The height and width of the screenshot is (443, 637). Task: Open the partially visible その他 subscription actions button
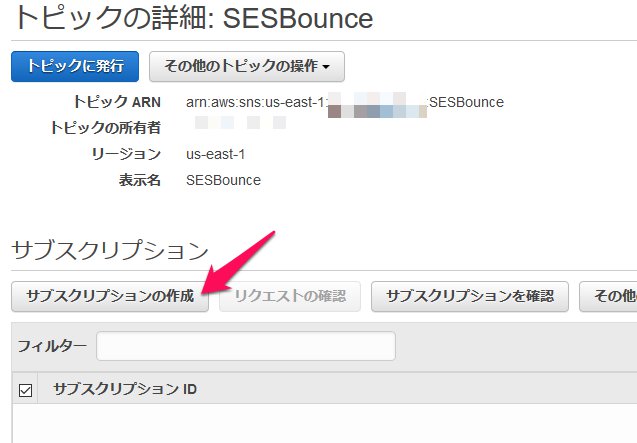point(608,296)
